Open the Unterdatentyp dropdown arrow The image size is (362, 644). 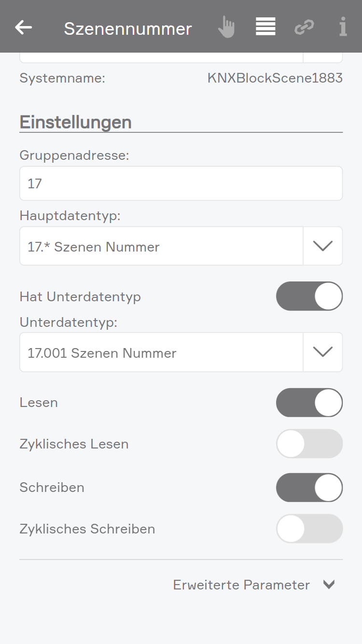point(323,352)
